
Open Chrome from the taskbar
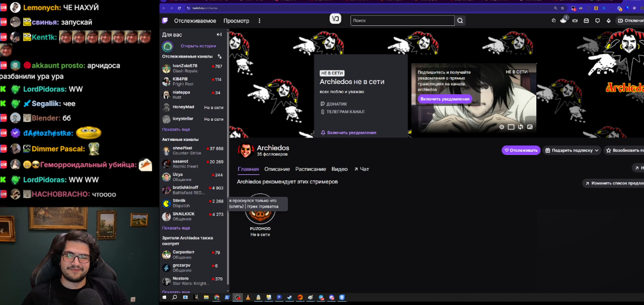coord(217,297)
